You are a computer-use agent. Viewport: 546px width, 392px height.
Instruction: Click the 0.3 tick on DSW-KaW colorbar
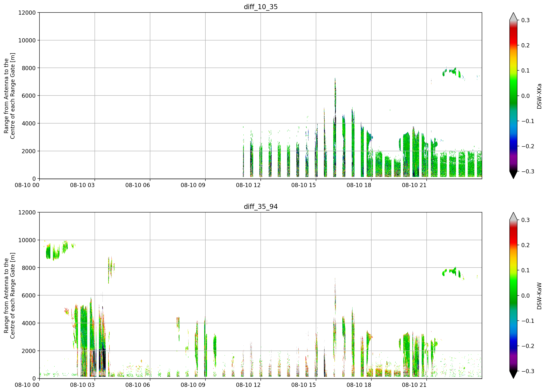coord(525,220)
